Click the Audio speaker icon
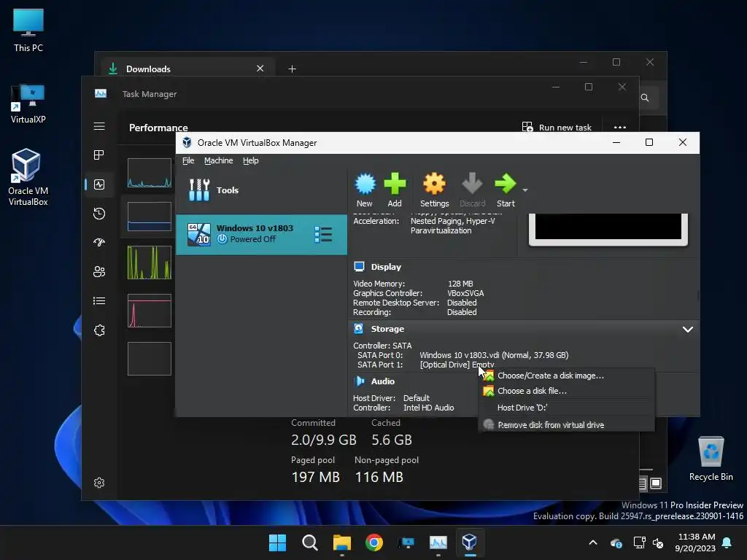This screenshot has width=747, height=560. (x=359, y=381)
